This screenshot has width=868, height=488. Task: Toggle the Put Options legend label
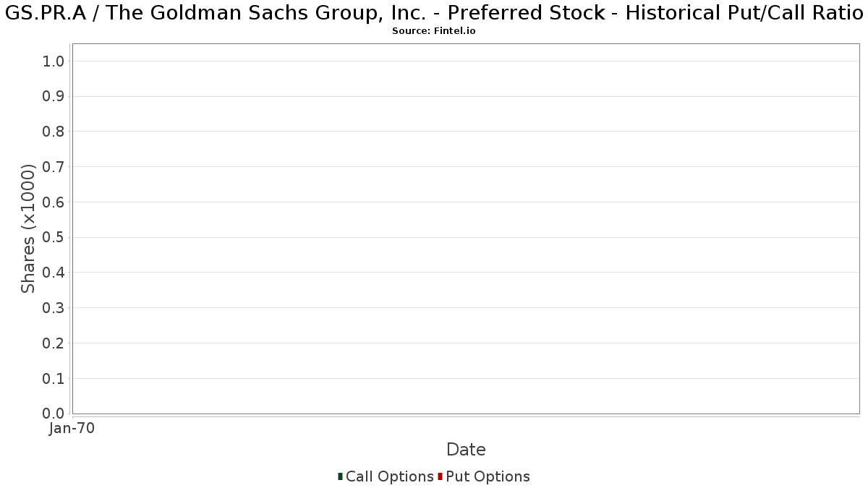[488, 476]
